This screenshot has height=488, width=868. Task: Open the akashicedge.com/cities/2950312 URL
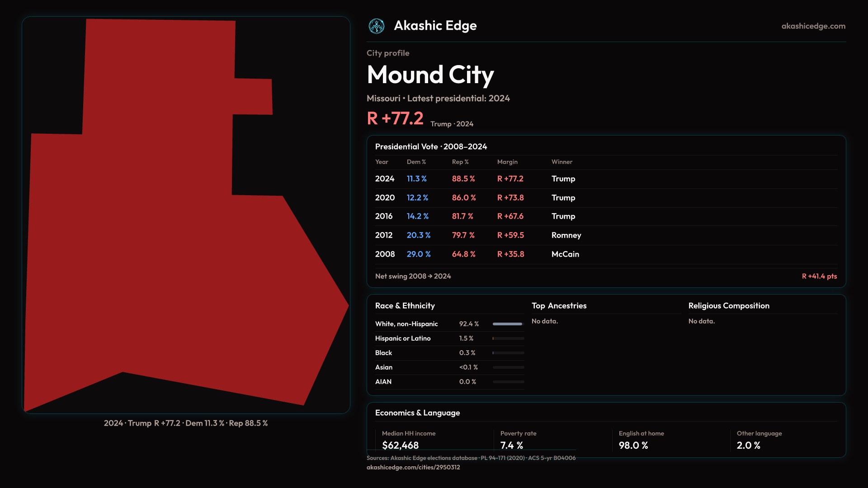point(413,467)
